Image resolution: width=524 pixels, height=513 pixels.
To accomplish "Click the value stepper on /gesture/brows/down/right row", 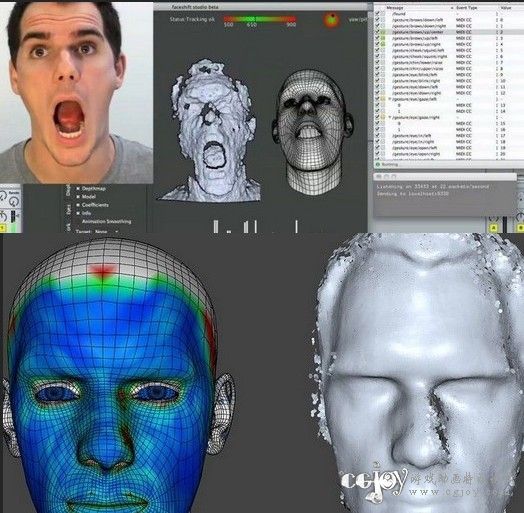I will point(497,26).
